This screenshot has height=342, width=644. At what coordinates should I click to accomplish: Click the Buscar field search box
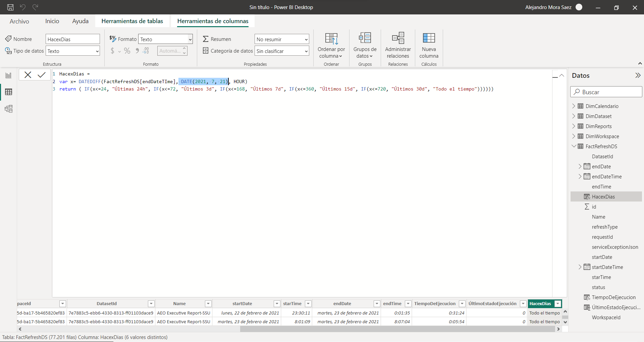[x=606, y=92]
